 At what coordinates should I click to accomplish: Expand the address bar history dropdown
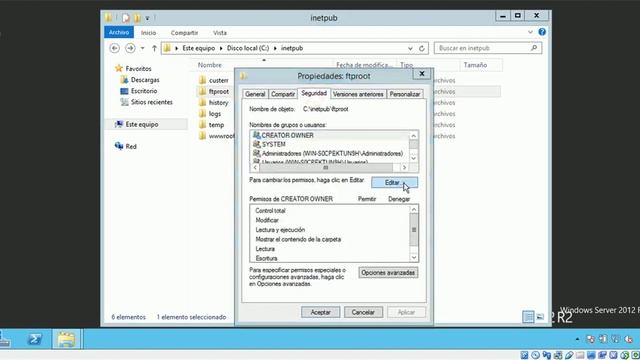tap(410, 48)
